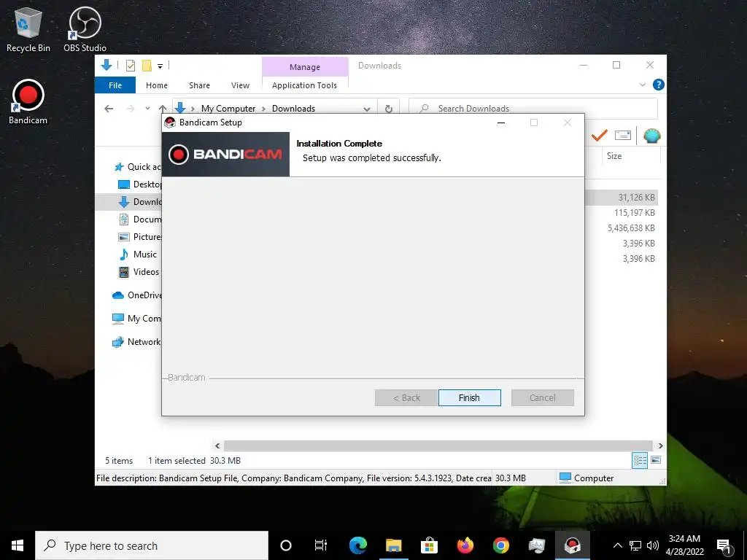Screen dimensions: 747x560
Task: Select Documents in the navigation pane
Action: pyautogui.click(x=140, y=219)
